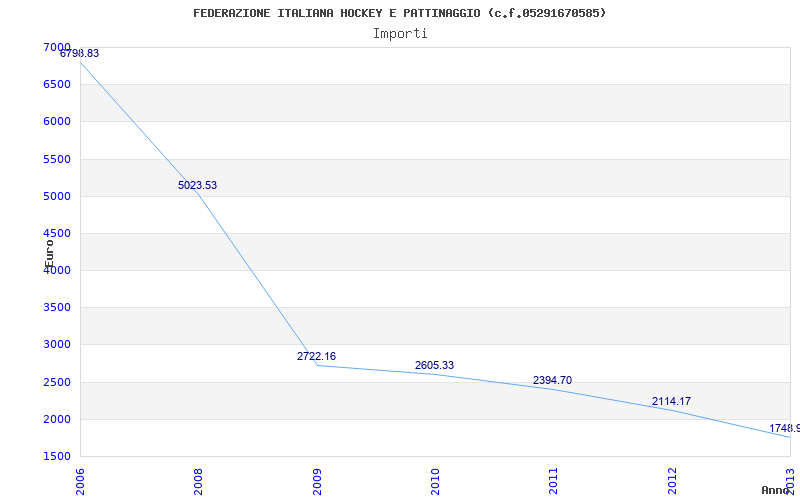Click the y-axis value 1500

[x=57, y=456]
